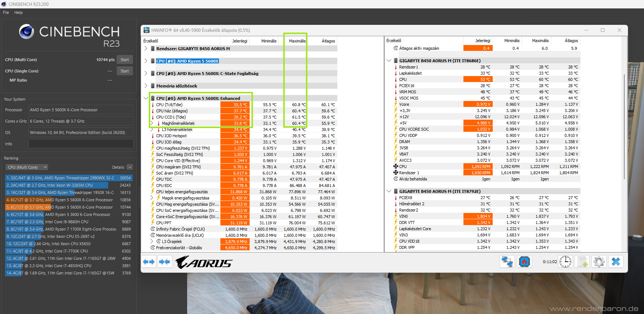
Task: Click the HWiNFO title bar app icon
Action: [147, 30]
